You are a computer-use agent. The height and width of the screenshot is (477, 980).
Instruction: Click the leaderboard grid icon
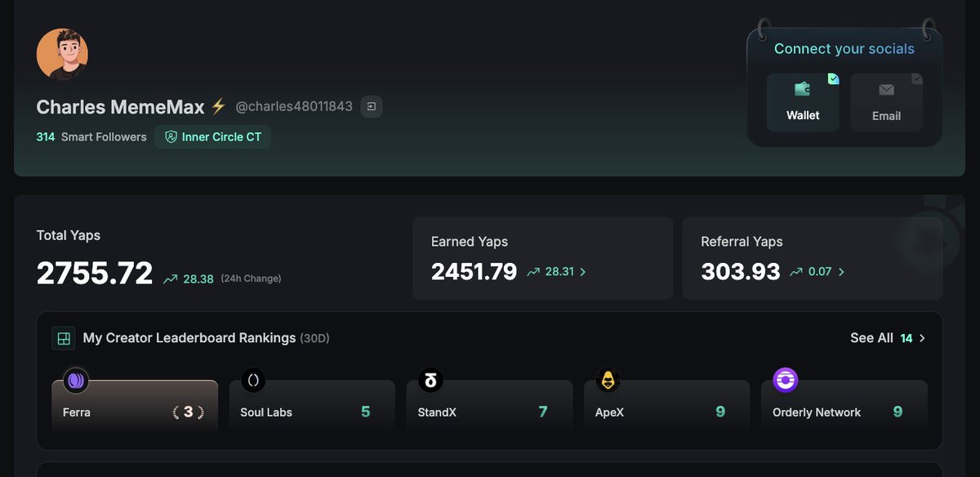coord(63,338)
